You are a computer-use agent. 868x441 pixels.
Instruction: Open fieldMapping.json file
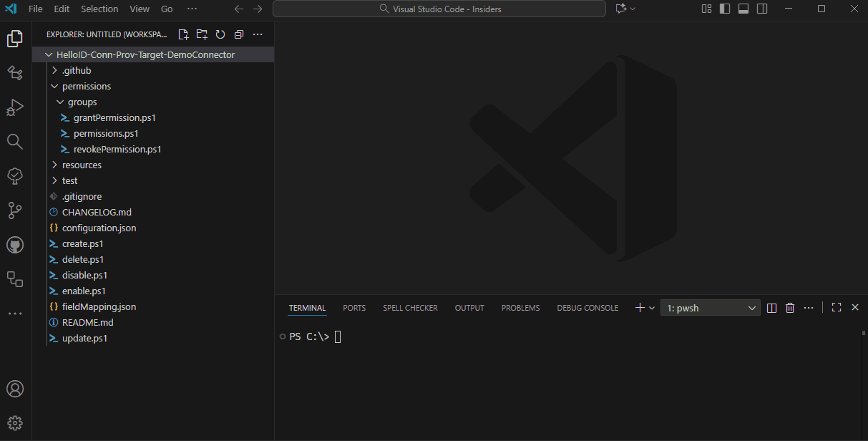tap(153, 306)
